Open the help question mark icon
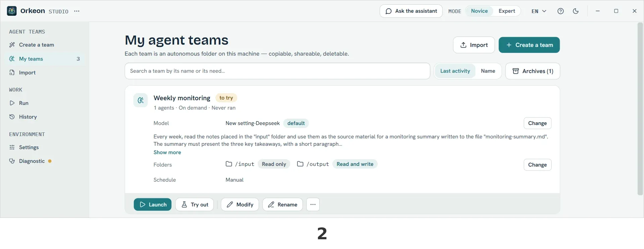644x249 pixels. pos(561,11)
